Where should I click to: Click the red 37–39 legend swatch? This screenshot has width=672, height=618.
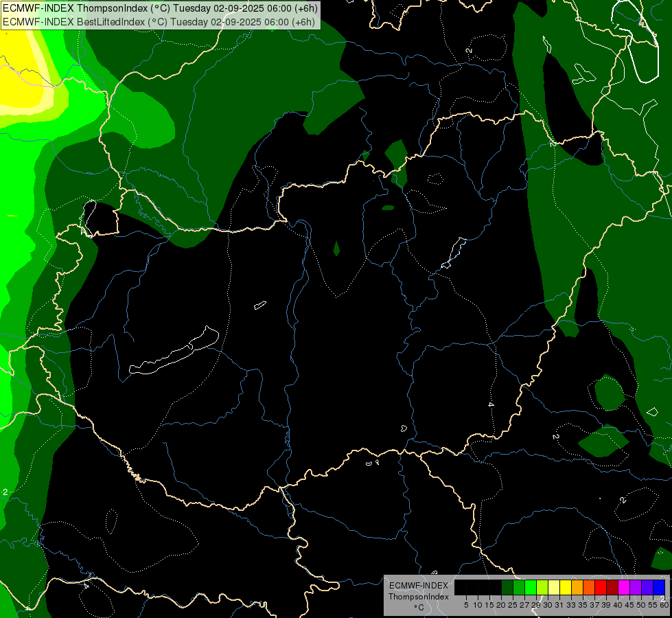(x=600, y=587)
